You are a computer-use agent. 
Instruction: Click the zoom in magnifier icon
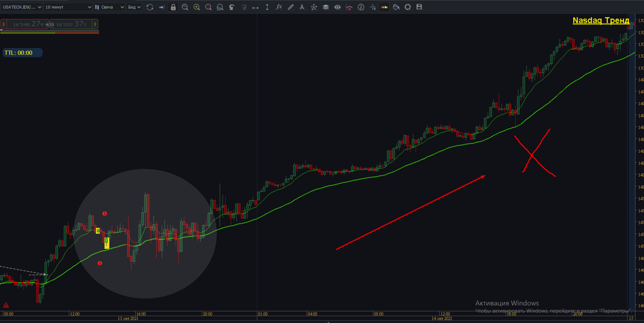pos(197,7)
